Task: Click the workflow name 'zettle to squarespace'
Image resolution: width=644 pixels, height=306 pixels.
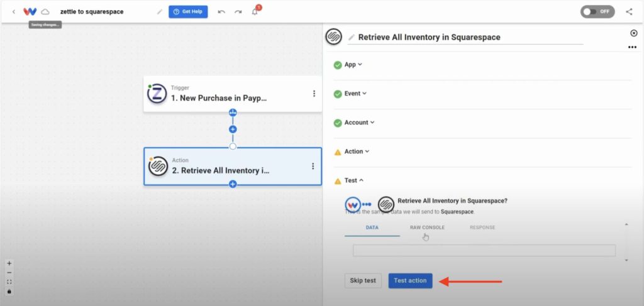Action: point(92,12)
